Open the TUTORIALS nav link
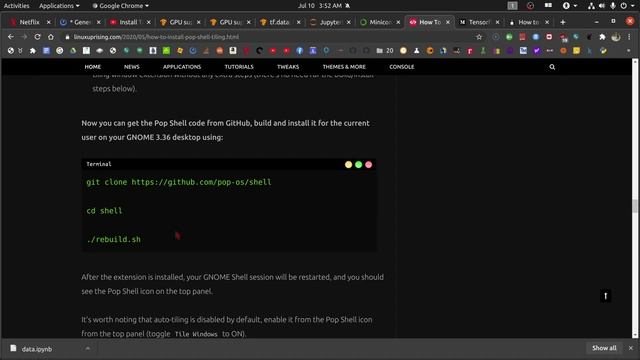 [239, 67]
